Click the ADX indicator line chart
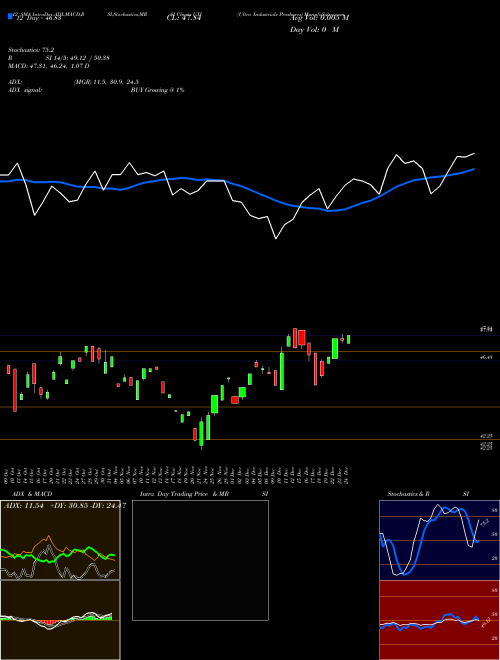 60,540
